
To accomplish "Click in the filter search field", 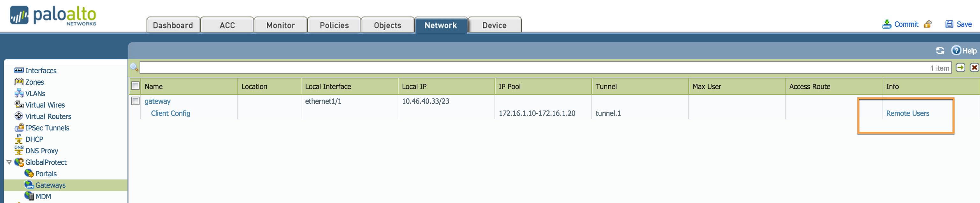I will pos(533,68).
